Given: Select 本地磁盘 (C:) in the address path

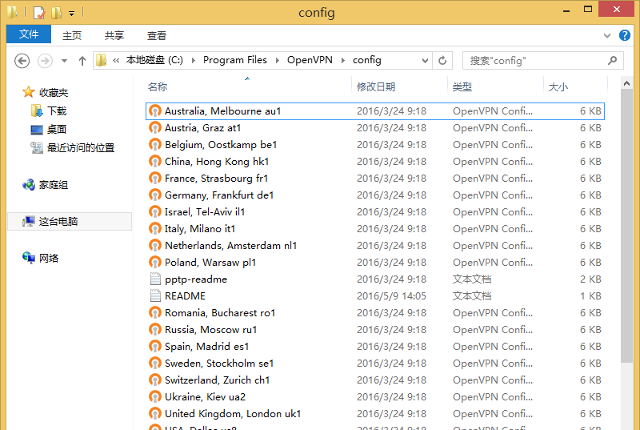Looking at the screenshot, I should [x=154, y=60].
